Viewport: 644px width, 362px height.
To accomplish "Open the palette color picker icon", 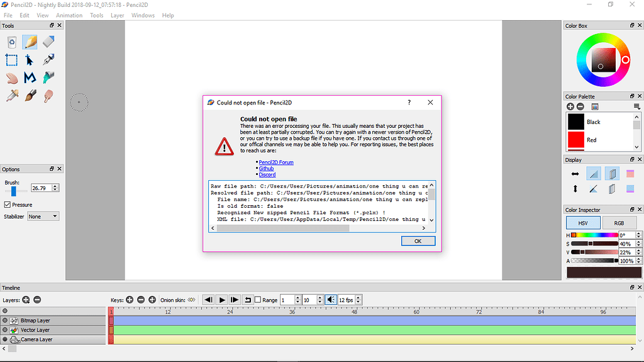I will pos(595,106).
